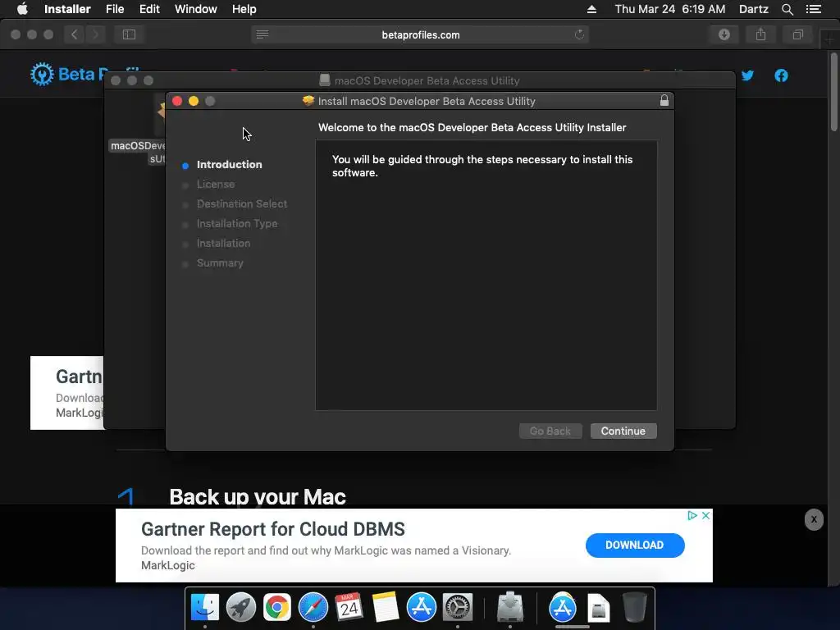Open the Apple menu

click(22, 9)
